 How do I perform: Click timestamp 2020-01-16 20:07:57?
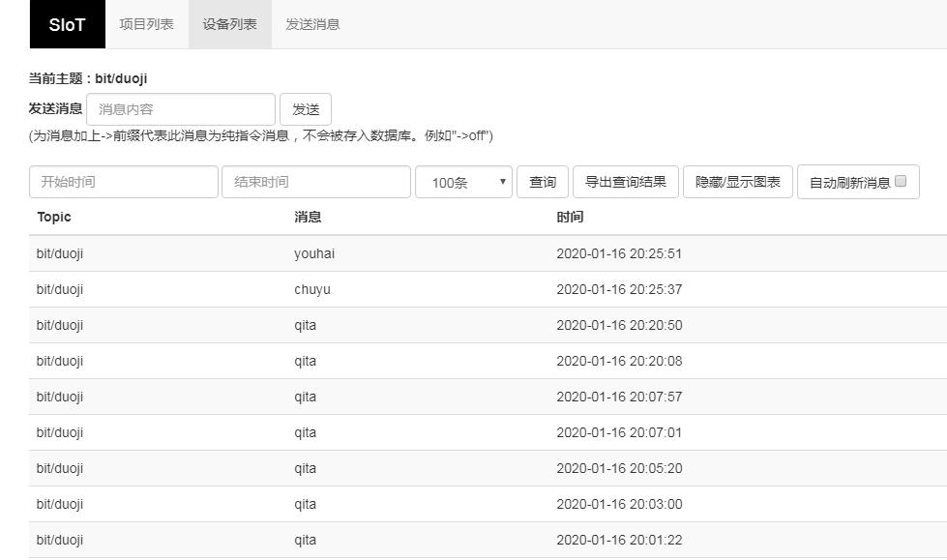619,397
